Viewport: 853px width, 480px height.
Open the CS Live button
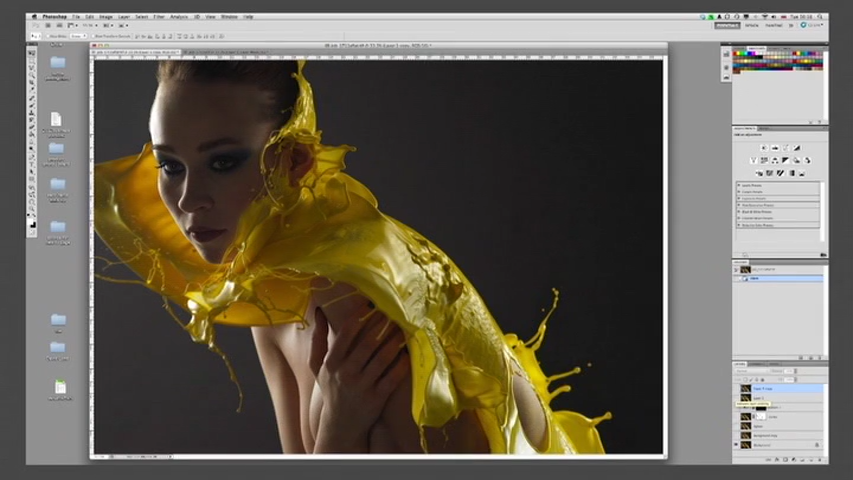812,26
